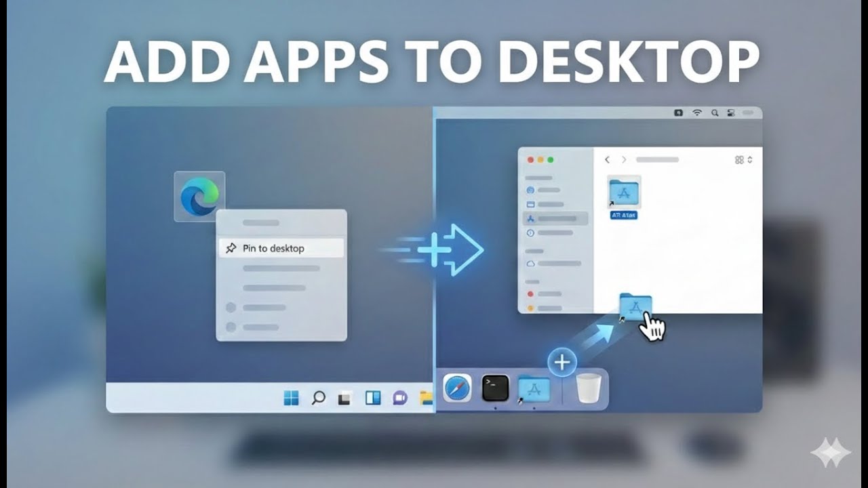
Task: Launch Safari from the Dock
Action: click(457, 388)
